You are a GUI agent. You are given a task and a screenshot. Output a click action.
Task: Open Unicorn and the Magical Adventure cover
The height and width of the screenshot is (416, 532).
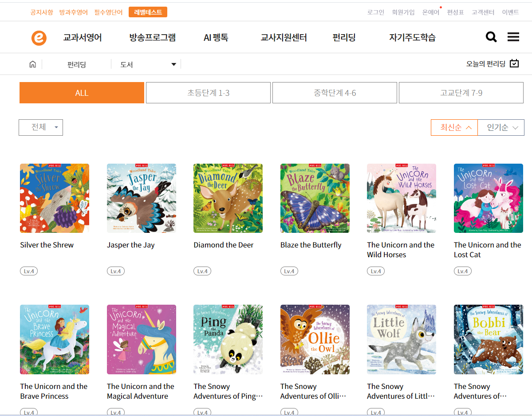(142, 339)
